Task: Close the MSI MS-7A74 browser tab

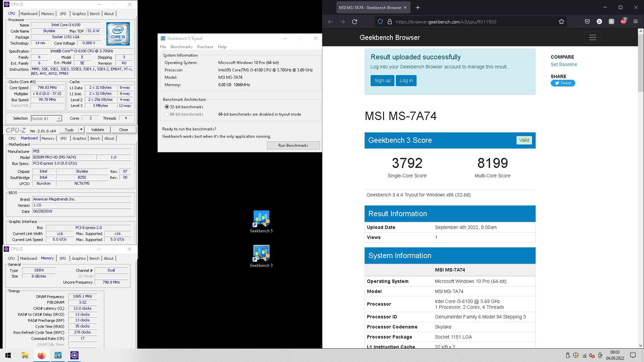Action: 405,7
